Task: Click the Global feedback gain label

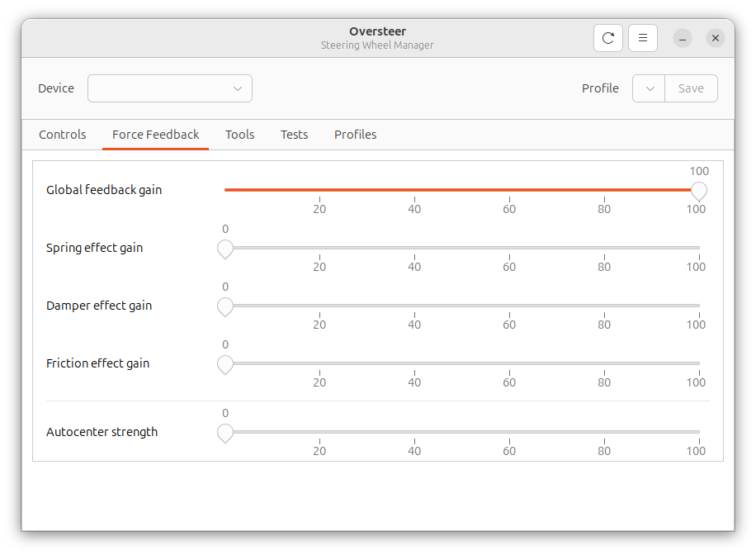Action: pos(104,190)
